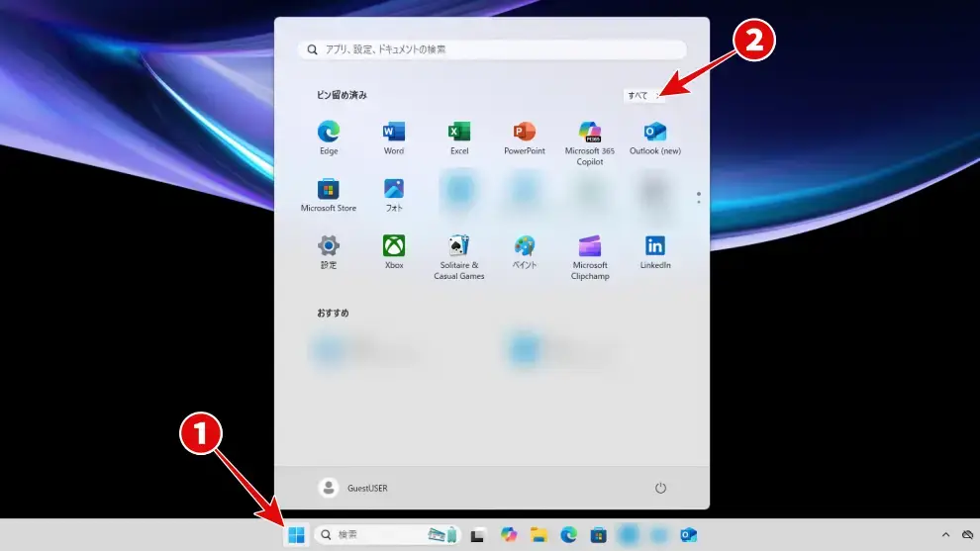Viewport: 980px width, 551px height.
Task: Open Edge from pinned apps
Action: point(328,138)
